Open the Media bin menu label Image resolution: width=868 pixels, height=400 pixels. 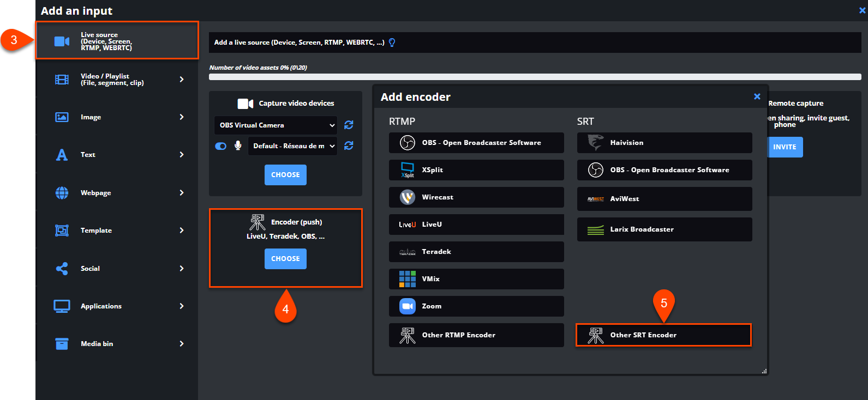[97, 344]
